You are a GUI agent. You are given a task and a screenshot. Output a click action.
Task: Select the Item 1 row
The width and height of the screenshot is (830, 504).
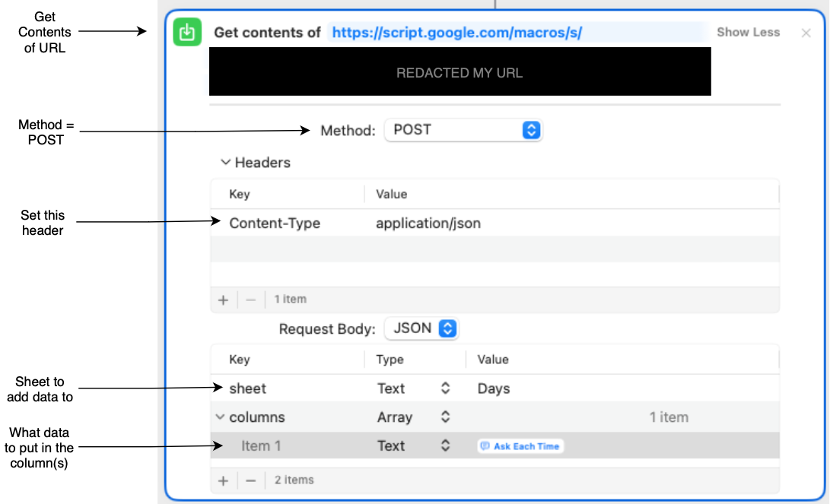(x=495, y=445)
